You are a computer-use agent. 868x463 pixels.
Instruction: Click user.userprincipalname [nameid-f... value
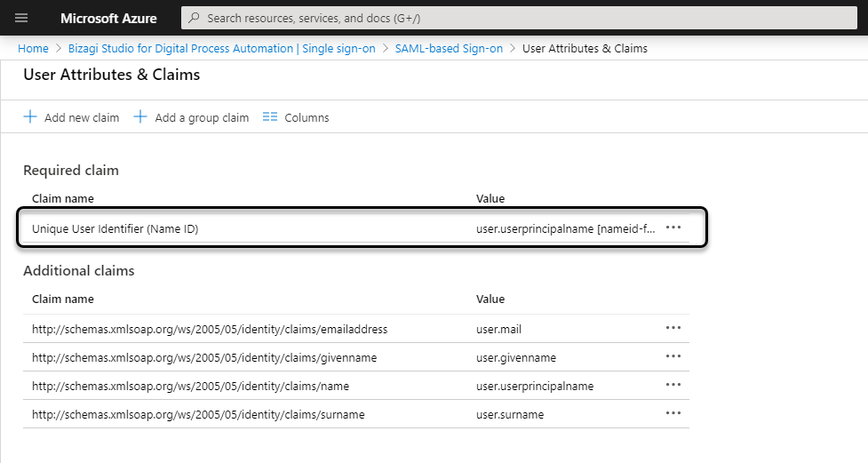565,228
